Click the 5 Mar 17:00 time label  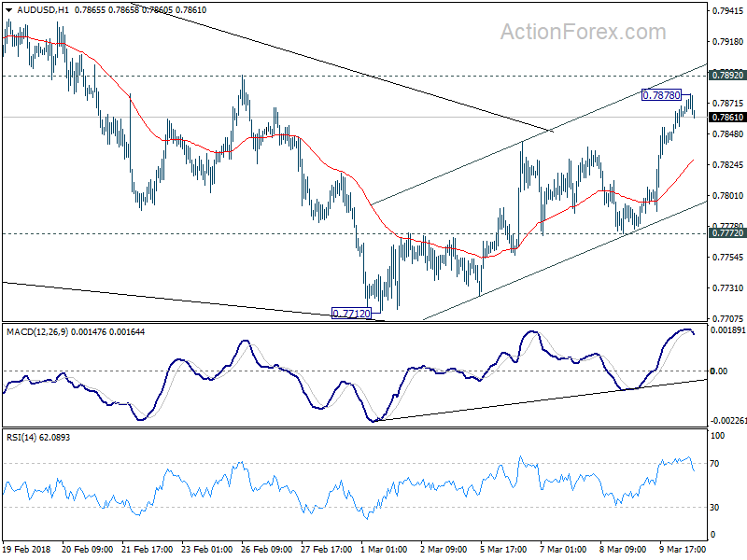tap(503, 549)
